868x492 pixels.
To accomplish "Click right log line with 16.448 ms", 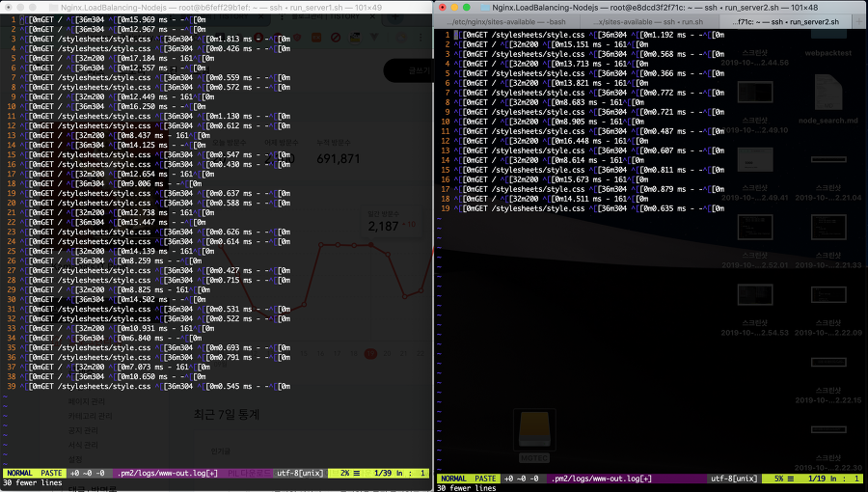I will point(551,141).
